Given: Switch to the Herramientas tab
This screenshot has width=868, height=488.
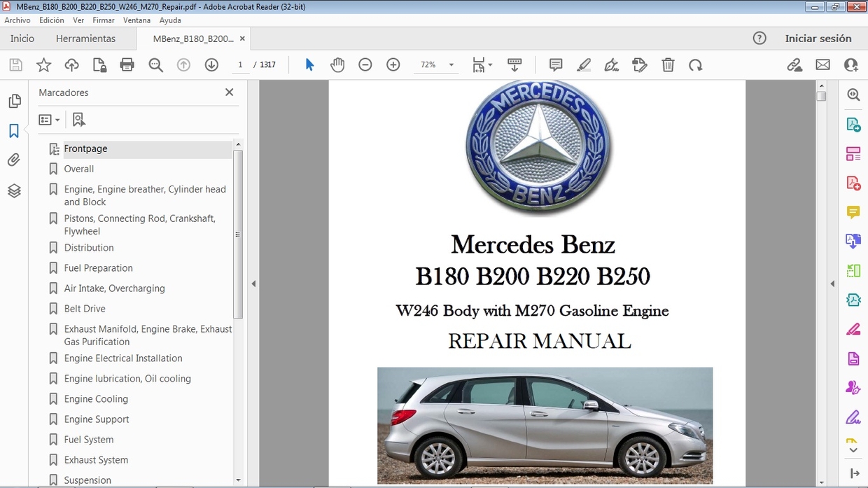Looking at the screenshot, I should [85, 39].
